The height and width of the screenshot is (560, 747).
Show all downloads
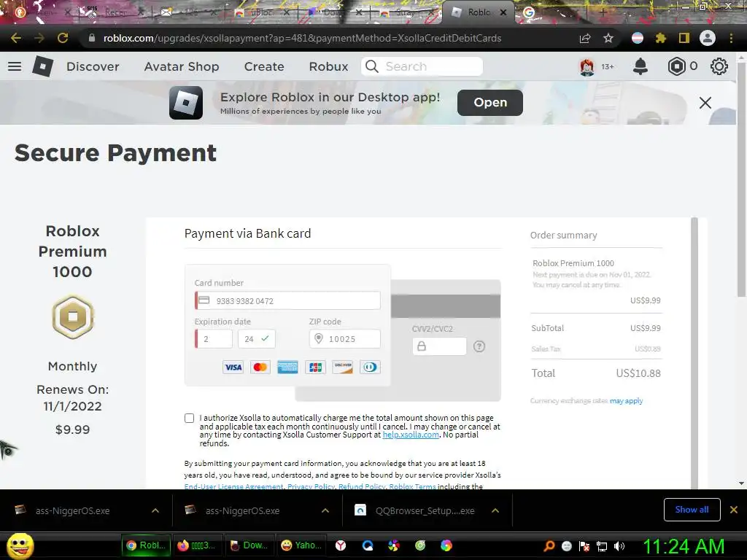[692, 510]
